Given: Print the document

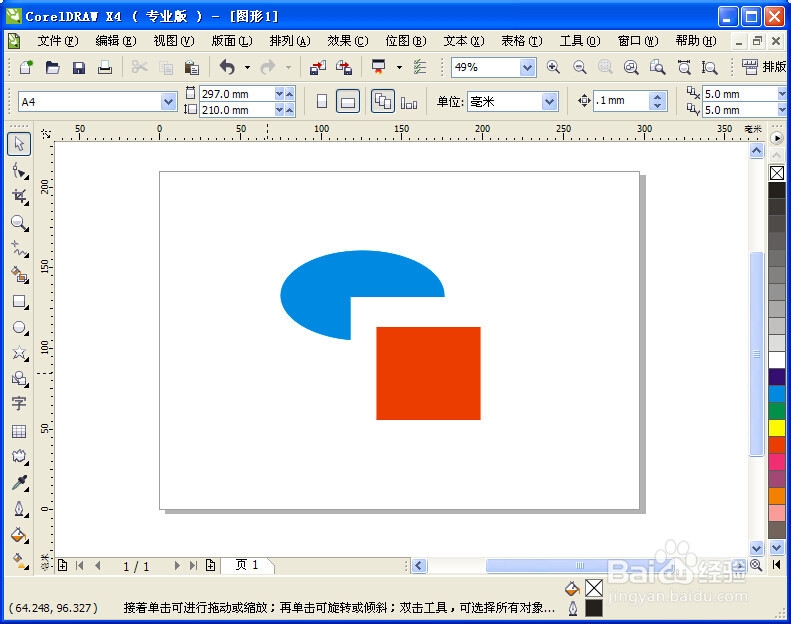Looking at the screenshot, I should click(105, 67).
